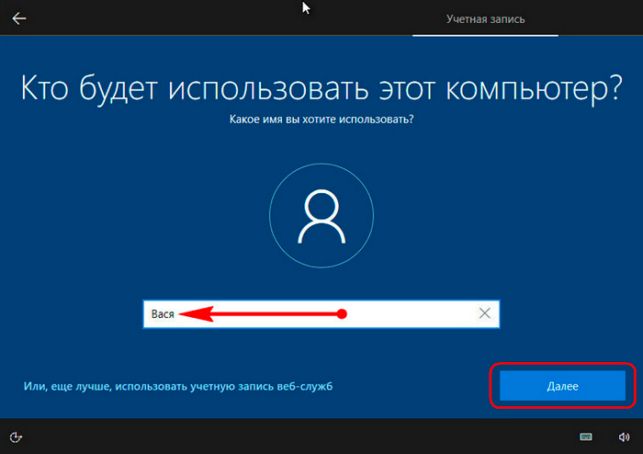Click the heading Кто будет использовать этот компьютер?

coord(322,88)
